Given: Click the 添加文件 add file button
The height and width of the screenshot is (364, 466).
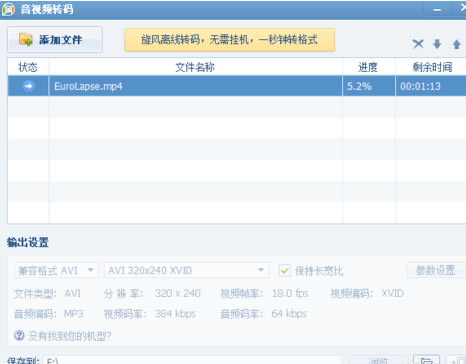Looking at the screenshot, I should point(55,40).
